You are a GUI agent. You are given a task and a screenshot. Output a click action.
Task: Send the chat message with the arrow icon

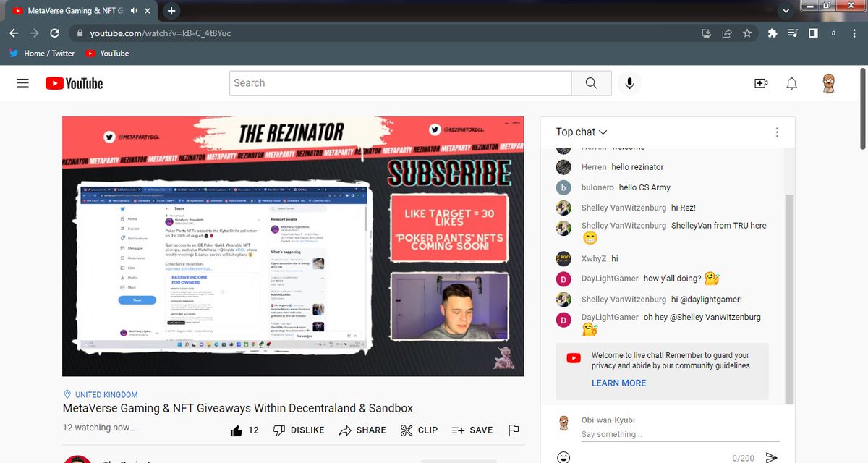[772, 457]
